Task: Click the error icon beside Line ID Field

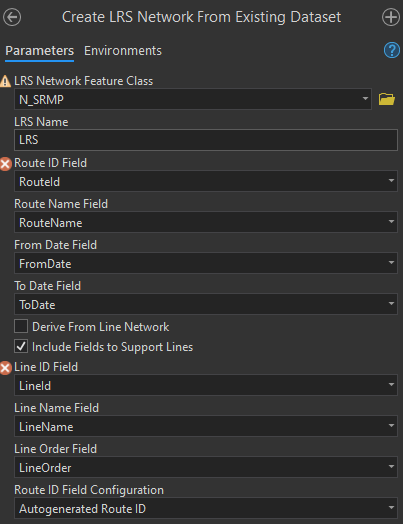Action: [5, 368]
